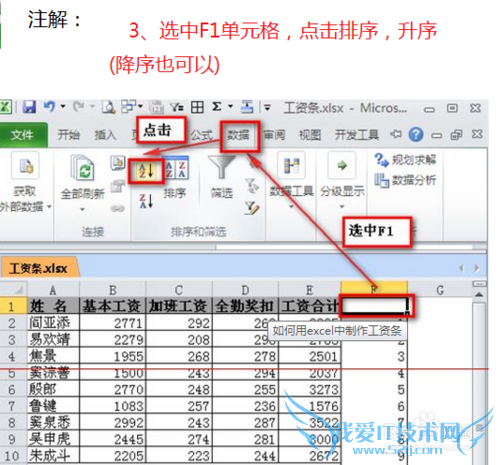Click the workbook tab scroll left arrow

(462, 268)
